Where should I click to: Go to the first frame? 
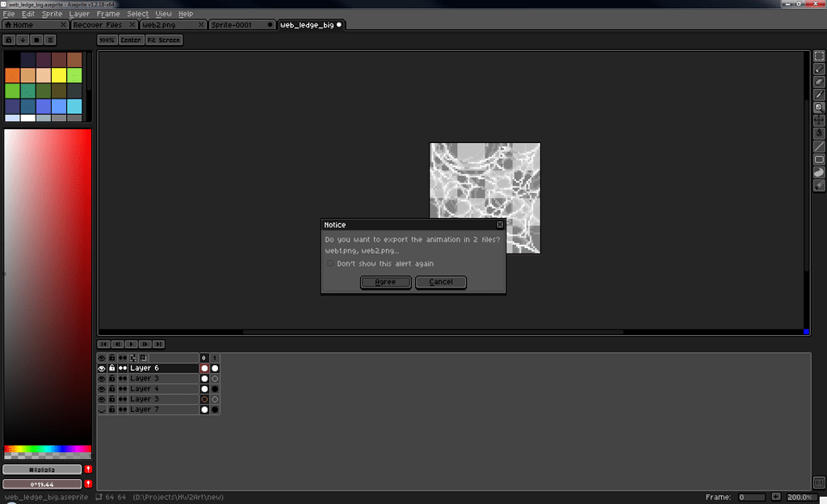coord(104,344)
